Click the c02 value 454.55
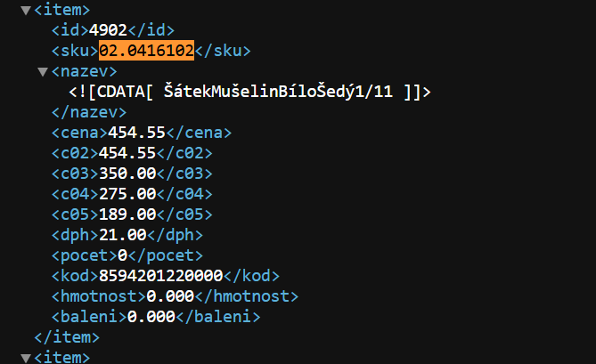Image resolution: width=596 pixels, height=364 pixels. coord(127,153)
